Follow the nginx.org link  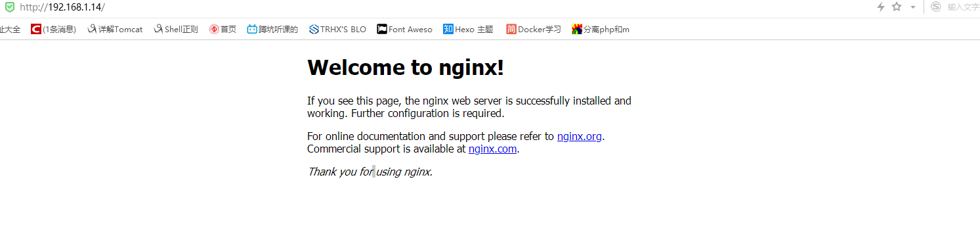click(580, 137)
